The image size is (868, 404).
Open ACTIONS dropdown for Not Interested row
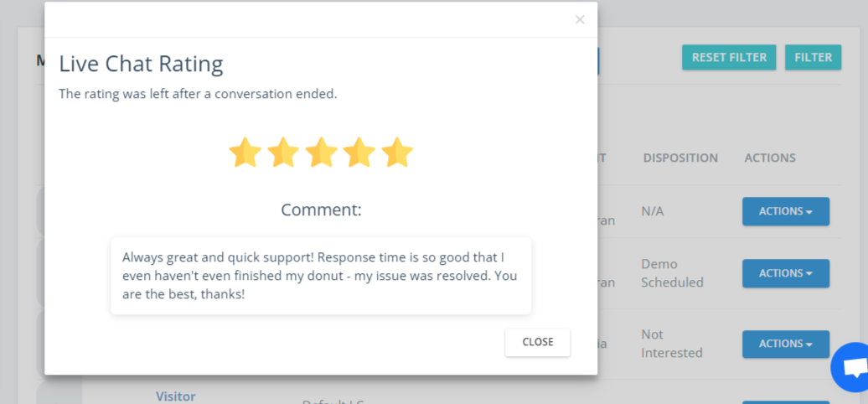point(786,344)
